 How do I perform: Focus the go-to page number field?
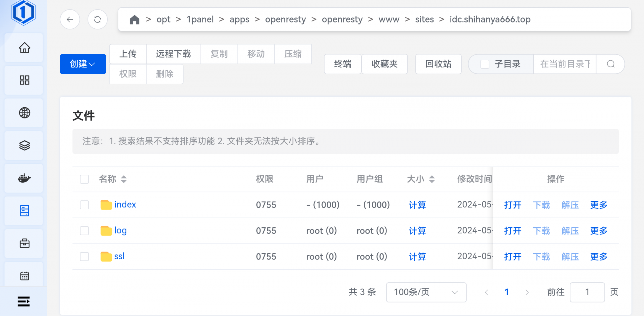(x=587, y=292)
